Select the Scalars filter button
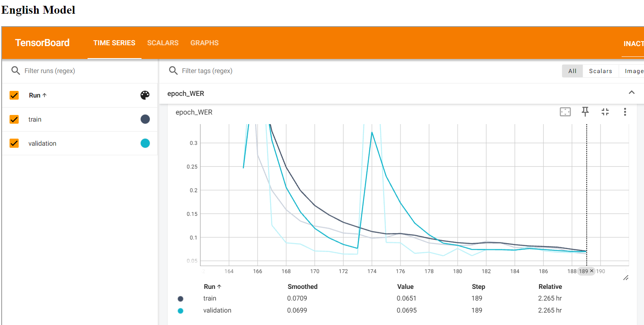Screen dimensions: 644x325 (600, 71)
